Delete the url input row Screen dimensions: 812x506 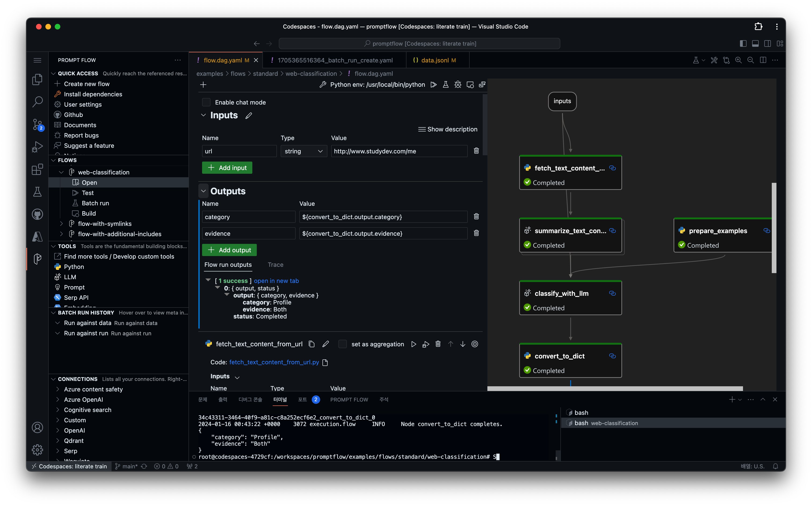coord(476,151)
